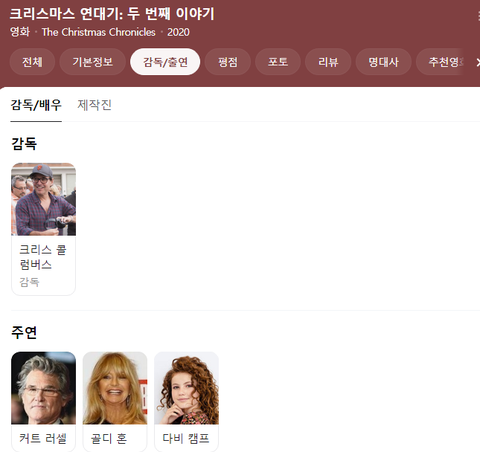Open the 명대사 tab

click(383, 62)
